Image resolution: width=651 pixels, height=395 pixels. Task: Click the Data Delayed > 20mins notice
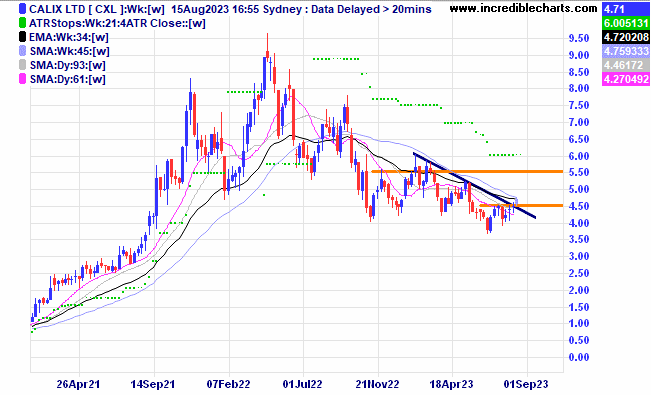pos(371,9)
